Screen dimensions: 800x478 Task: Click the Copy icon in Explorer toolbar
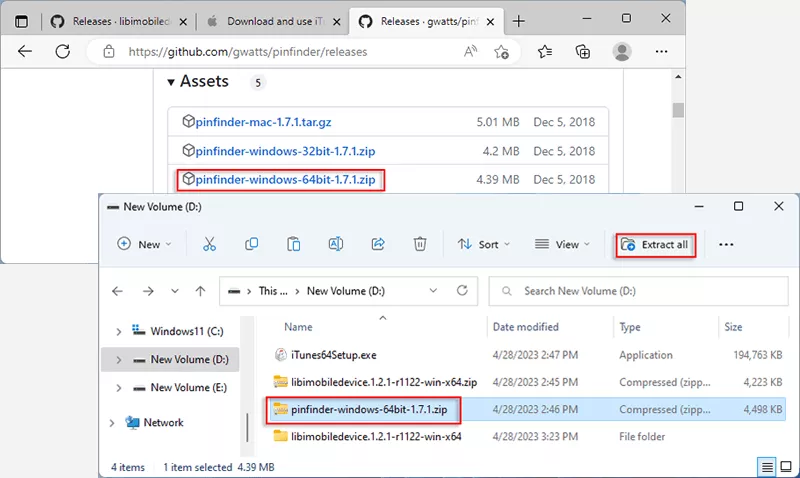(x=252, y=244)
